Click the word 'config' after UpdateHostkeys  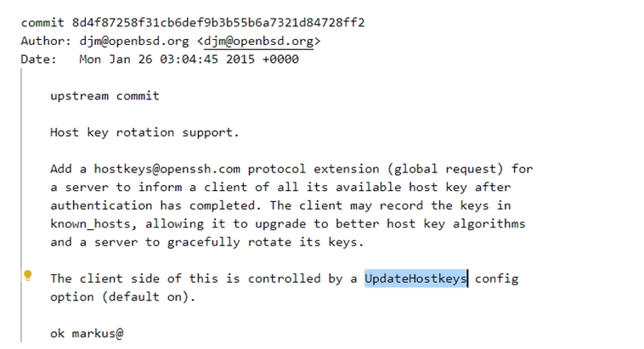pyautogui.click(x=496, y=279)
